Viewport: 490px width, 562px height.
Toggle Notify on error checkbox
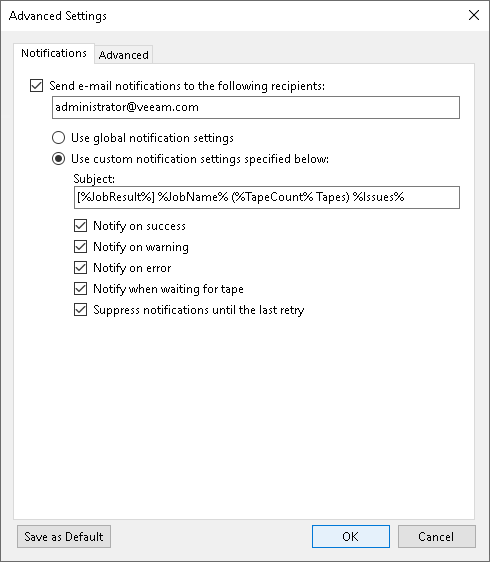tap(80, 268)
